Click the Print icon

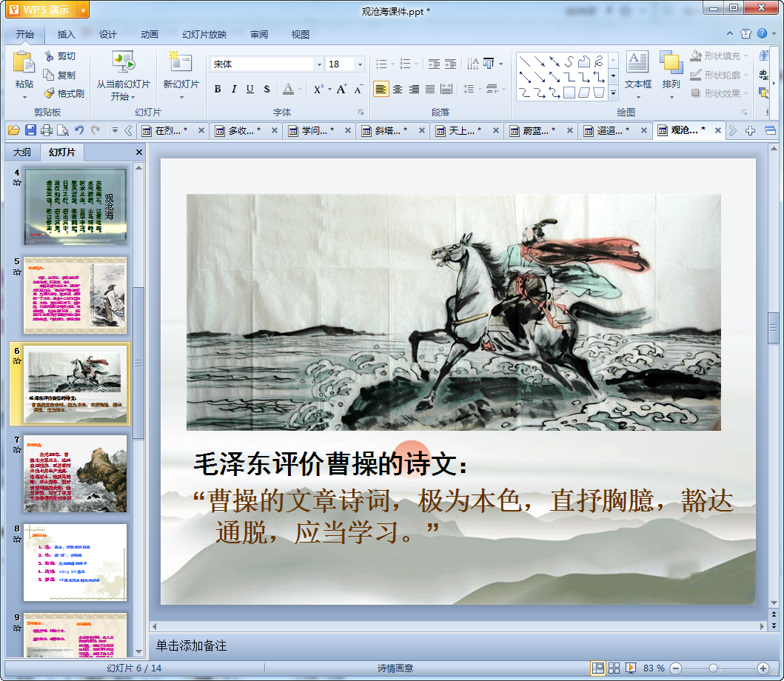(x=47, y=130)
